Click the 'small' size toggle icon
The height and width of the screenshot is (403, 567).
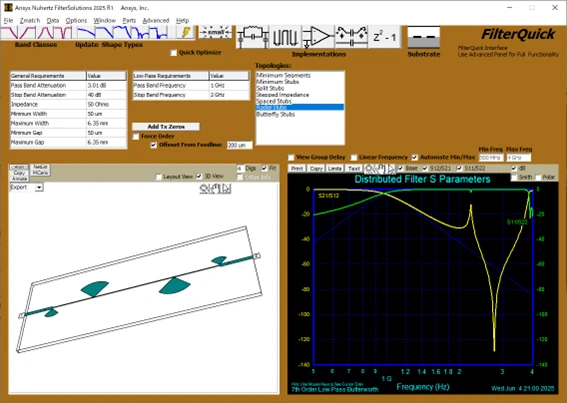(216, 32)
